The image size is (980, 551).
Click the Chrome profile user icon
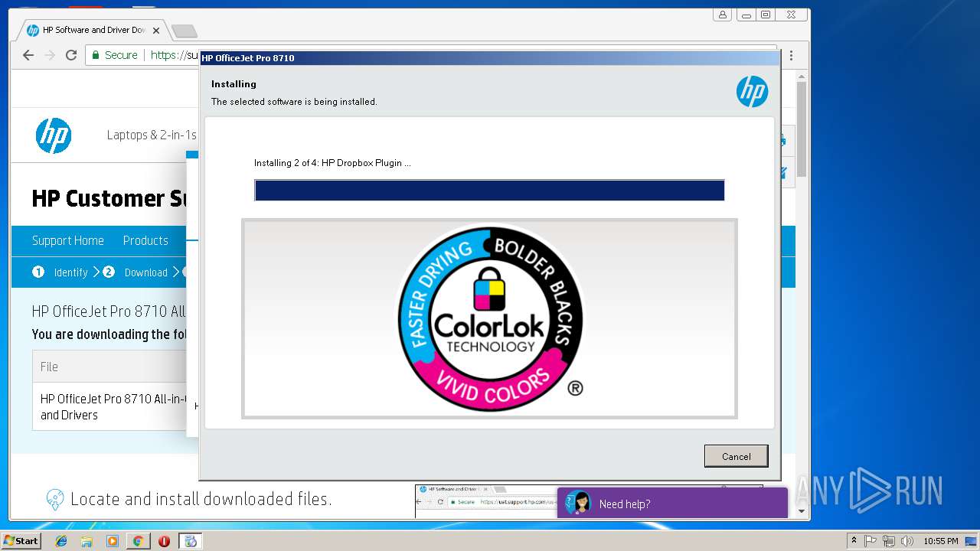tap(722, 15)
